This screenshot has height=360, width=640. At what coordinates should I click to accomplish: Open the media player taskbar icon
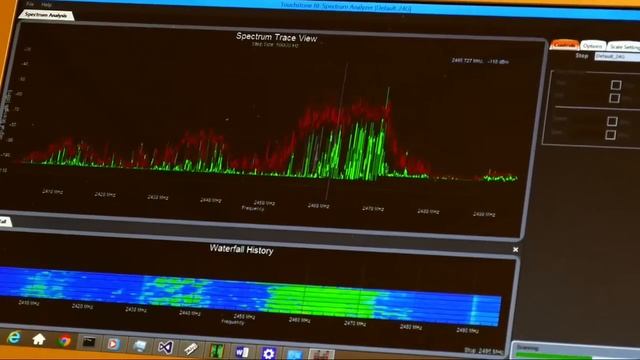(x=114, y=344)
